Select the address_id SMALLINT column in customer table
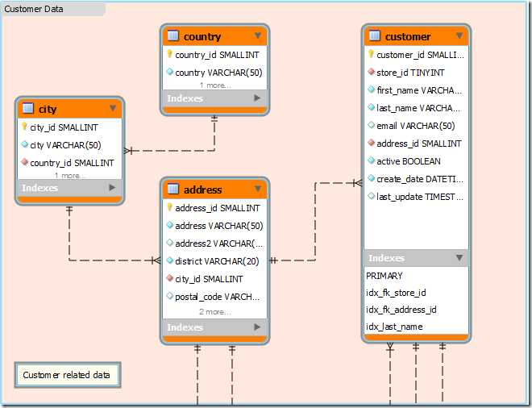 click(x=416, y=144)
